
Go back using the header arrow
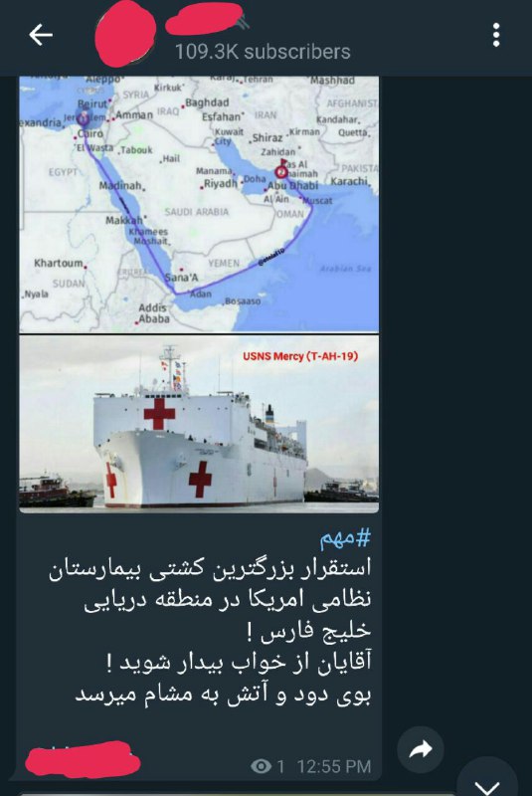coord(41,35)
